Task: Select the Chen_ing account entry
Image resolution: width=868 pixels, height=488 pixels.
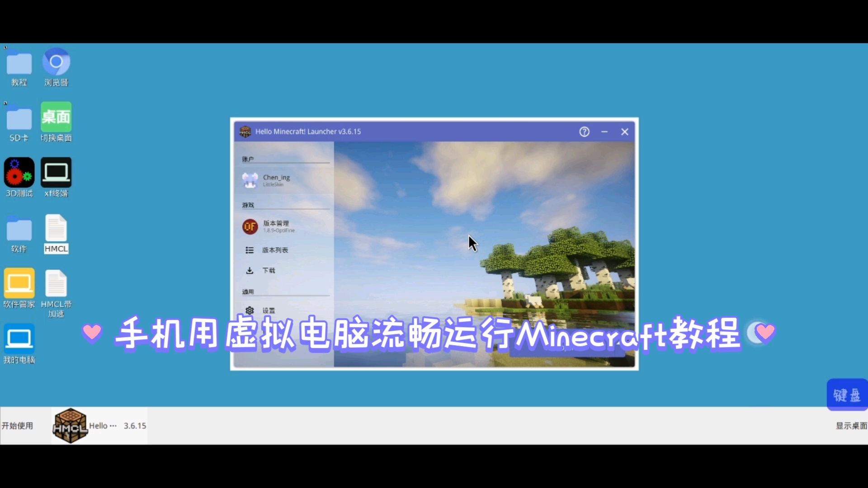Action: tap(284, 180)
